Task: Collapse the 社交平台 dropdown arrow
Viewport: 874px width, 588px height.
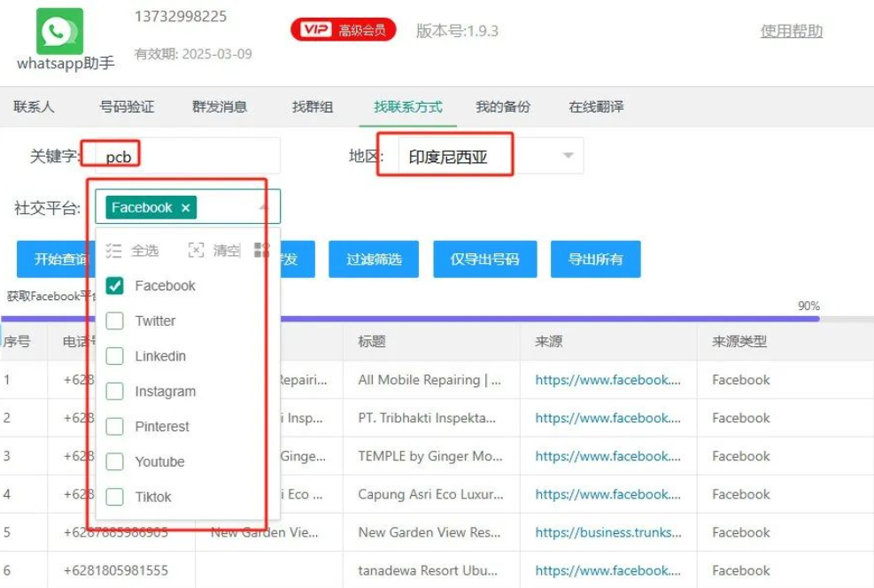Action: pos(263,207)
